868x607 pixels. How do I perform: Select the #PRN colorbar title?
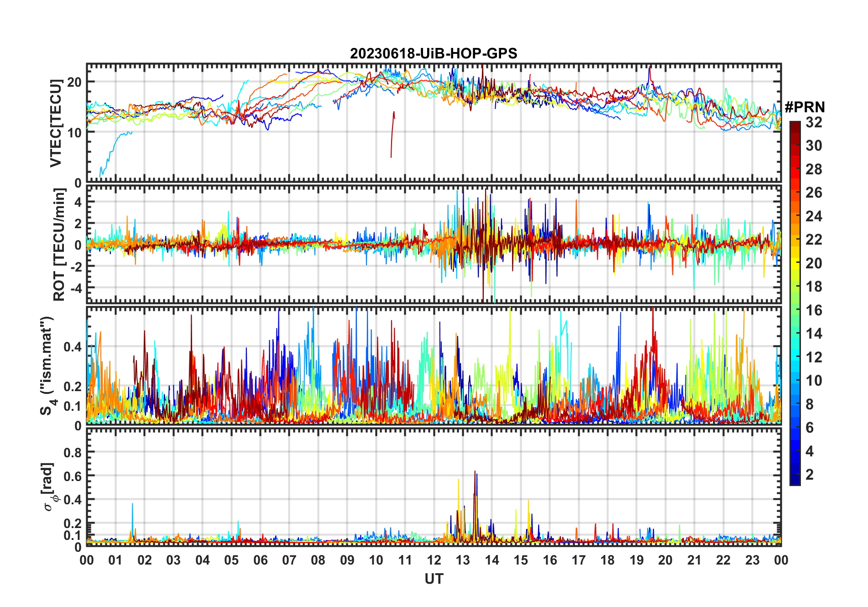(805, 107)
